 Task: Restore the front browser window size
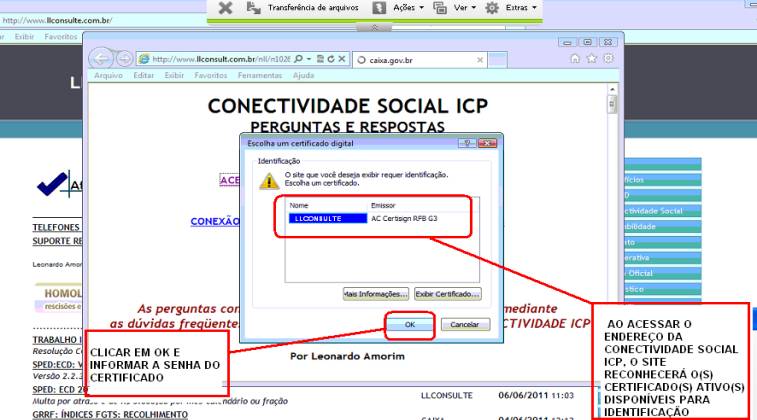click(588, 42)
